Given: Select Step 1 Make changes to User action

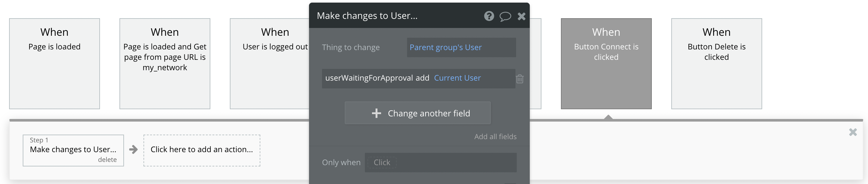Looking at the screenshot, I should (x=73, y=149).
